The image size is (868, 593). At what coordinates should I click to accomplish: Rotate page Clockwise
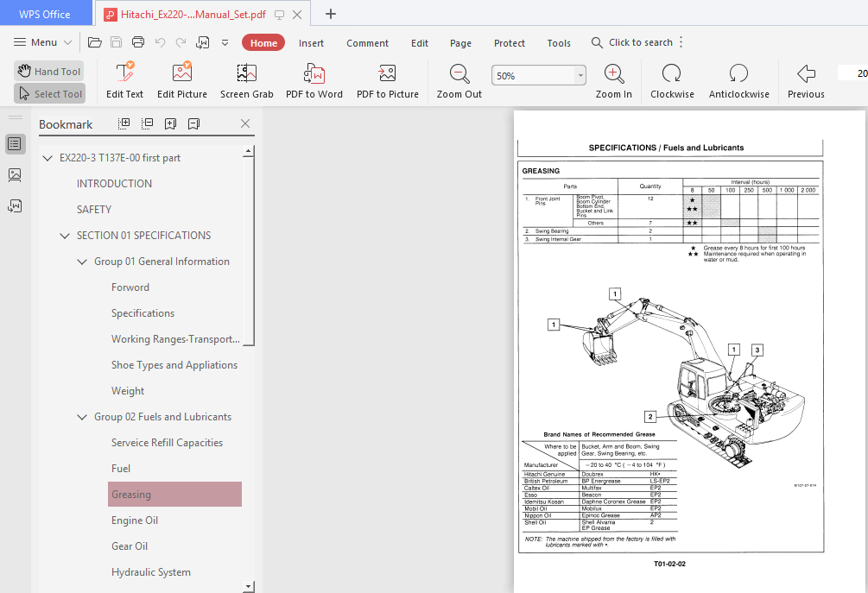click(672, 81)
